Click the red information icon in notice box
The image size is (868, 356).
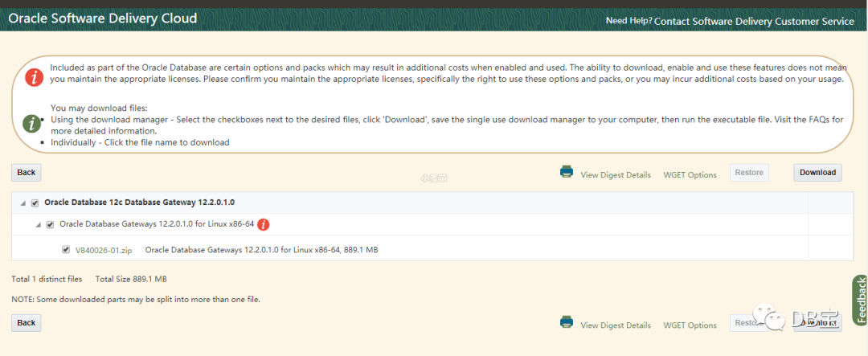coord(35,78)
